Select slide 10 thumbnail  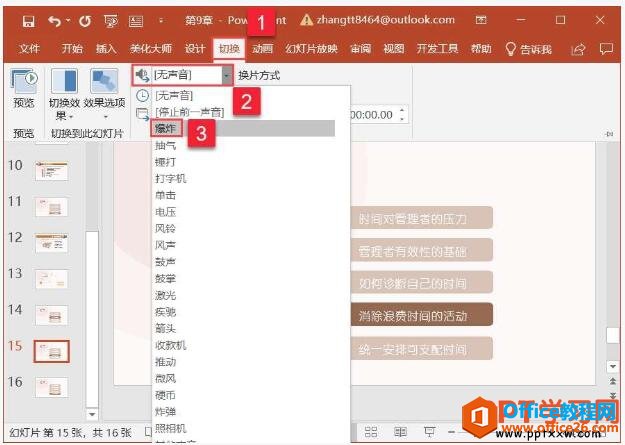coord(51,171)
